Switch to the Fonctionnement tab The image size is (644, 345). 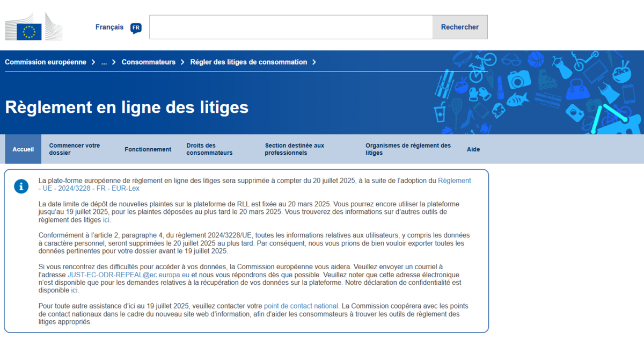point(148,149)
